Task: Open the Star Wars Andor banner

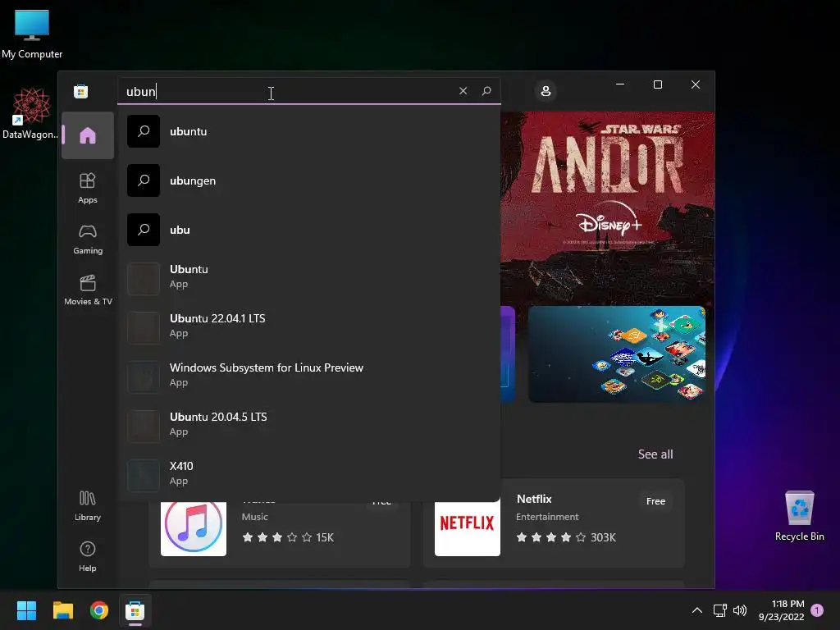Action: coord(608,209)
